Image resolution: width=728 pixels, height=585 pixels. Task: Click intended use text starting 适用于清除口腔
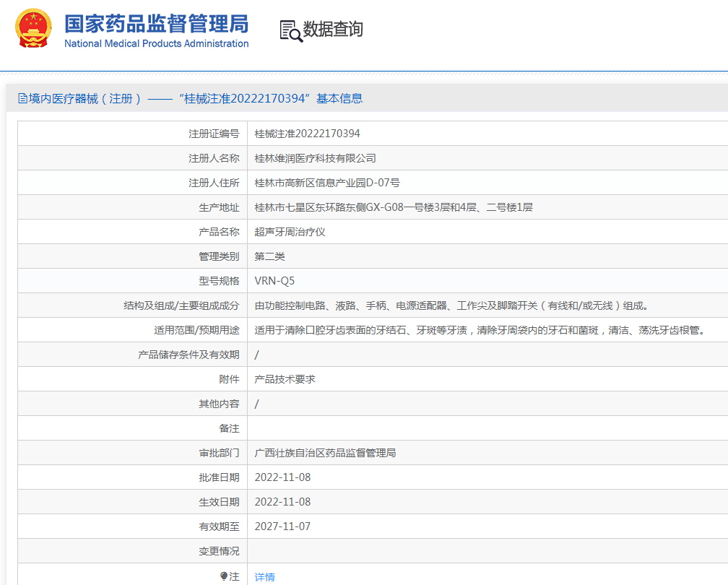(x=481, y=330)
